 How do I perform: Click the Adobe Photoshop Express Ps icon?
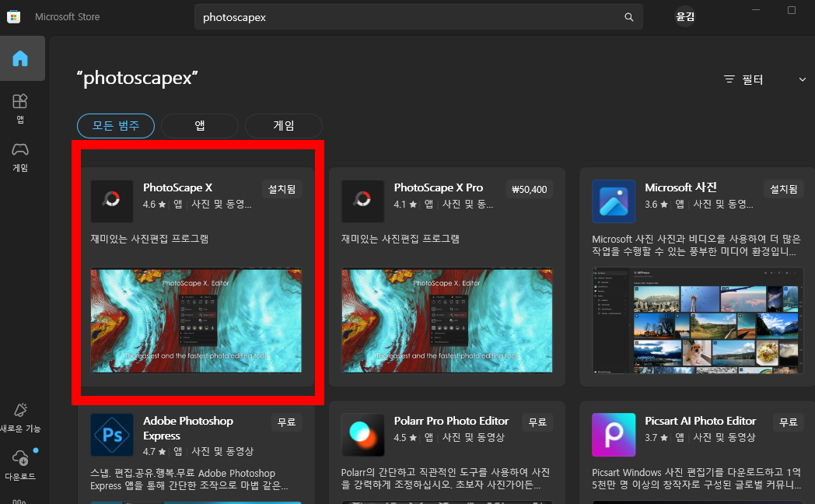(x=111, y=434)
